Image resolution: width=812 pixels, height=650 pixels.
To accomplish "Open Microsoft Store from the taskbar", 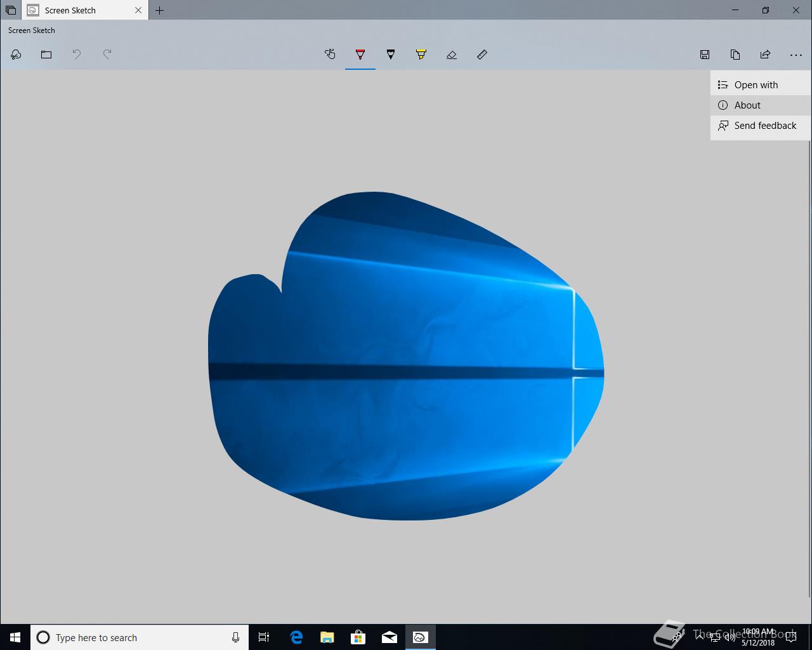I will point(358,637).
